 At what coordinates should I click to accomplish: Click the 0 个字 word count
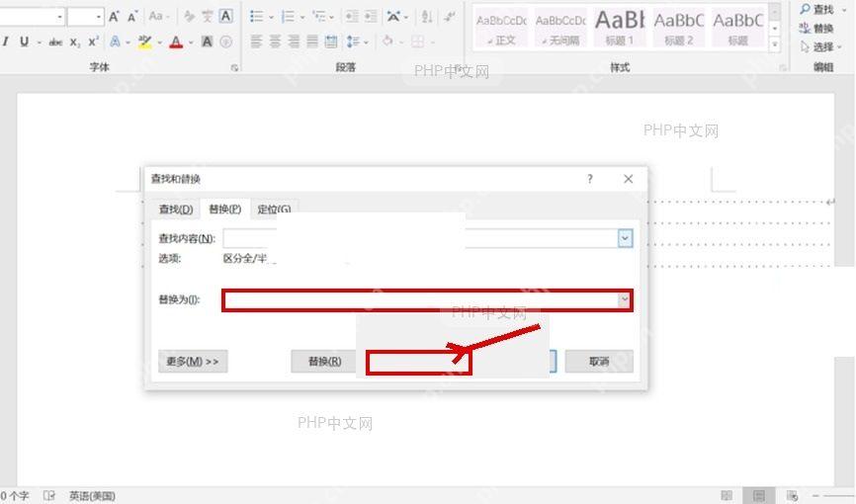tap(15, 496)
